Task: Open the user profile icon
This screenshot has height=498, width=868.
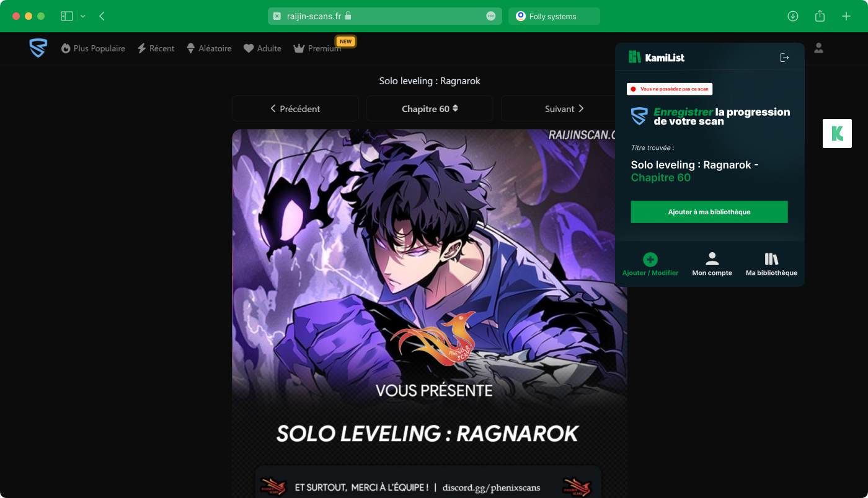Action: (x=818, y=48)
